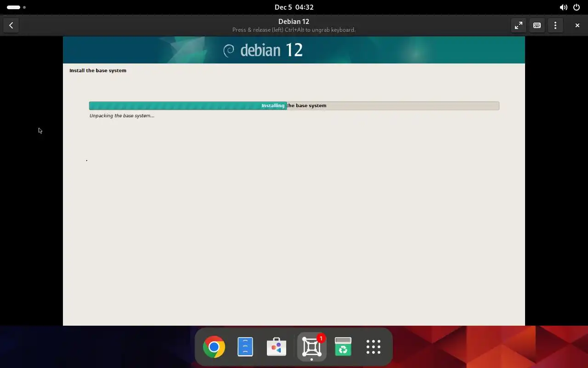
Task: Open the Software store from the dock
Action: point(277,347)
